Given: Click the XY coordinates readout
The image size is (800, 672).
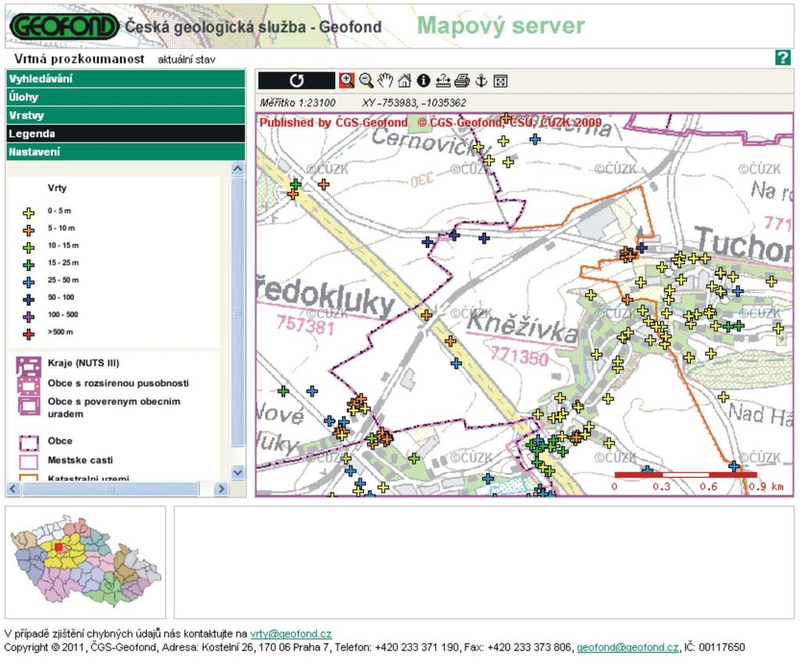Looking at the screenshot, I should click(414, 102).
